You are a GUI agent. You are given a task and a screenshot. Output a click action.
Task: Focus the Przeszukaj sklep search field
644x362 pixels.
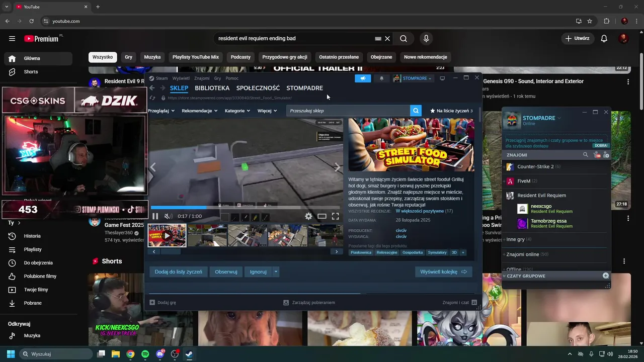click(348, 111)
